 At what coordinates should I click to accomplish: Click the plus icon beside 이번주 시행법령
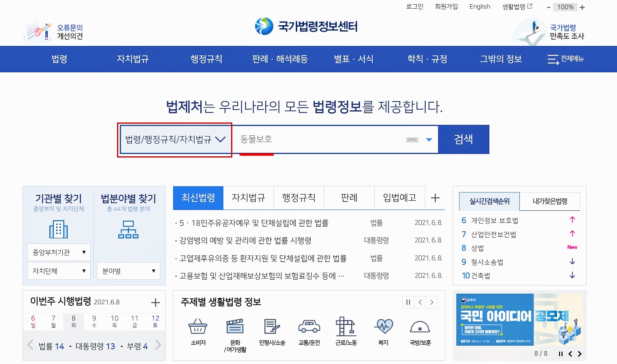click(156, 303)
